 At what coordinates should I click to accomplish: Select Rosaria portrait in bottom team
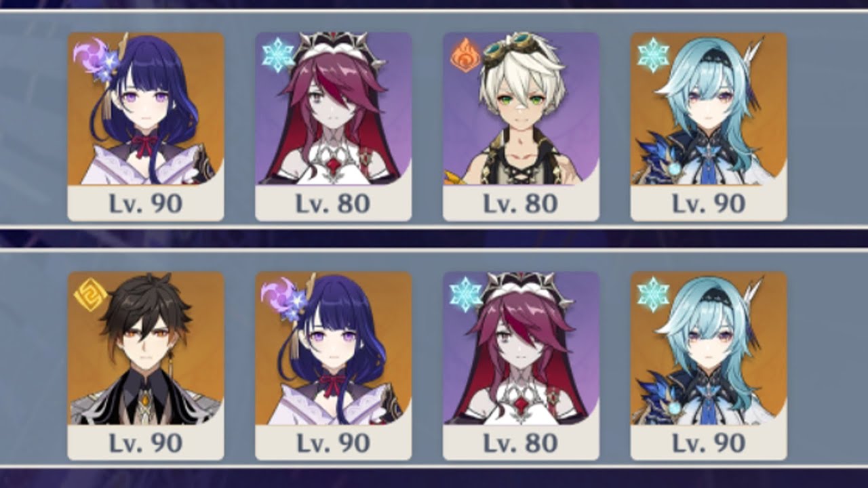pyautogui.click(x=521, y=348)
